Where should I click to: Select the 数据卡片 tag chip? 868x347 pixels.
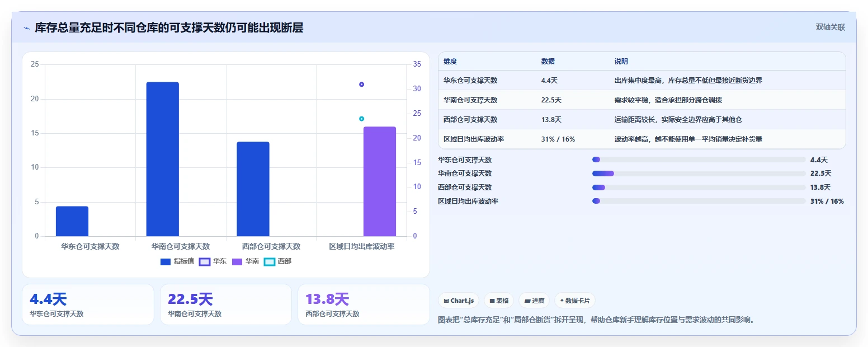point(575,301)
